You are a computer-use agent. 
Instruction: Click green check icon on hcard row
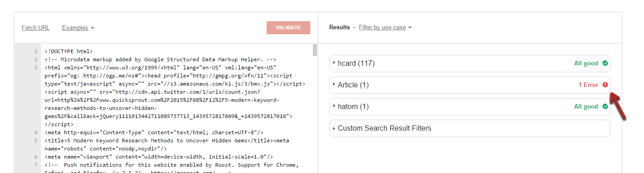coord(605,63)
